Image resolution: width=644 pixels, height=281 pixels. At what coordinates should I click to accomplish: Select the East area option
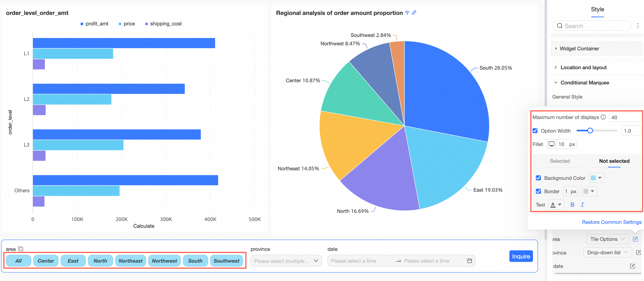click(73, 261)
